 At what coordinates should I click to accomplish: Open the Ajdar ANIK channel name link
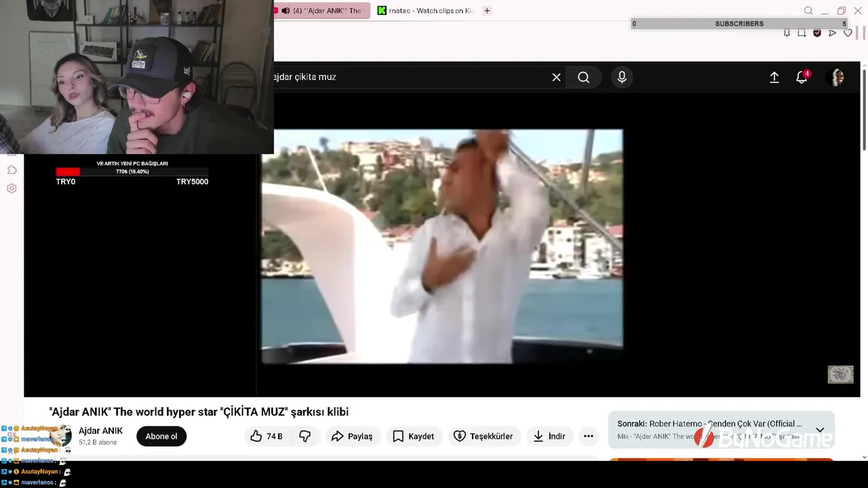click(x=100, y=431)
